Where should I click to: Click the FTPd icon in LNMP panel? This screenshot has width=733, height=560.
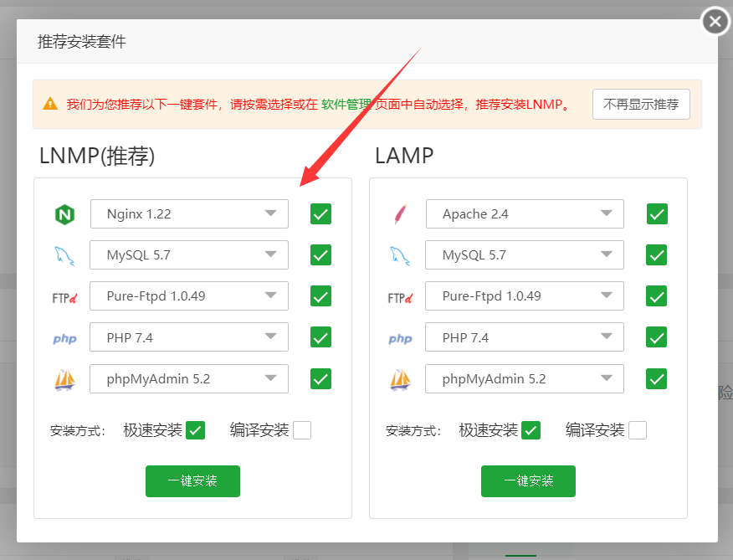(x=64, y=297)
